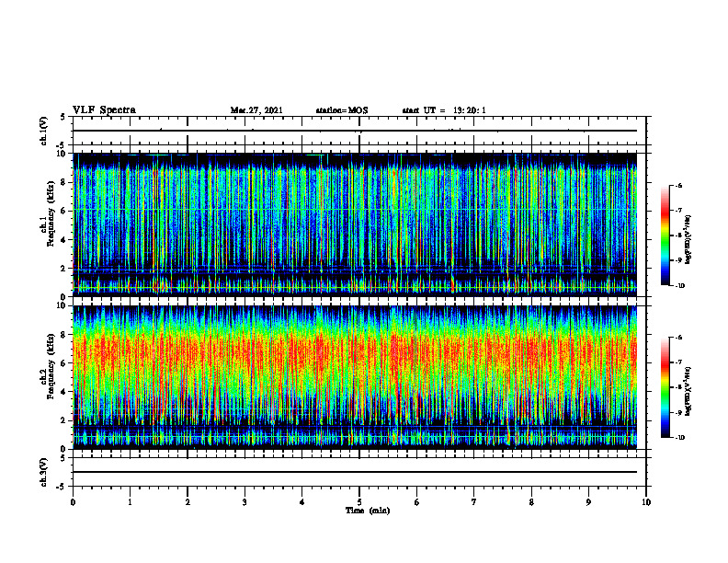728x563 pixels.
Task: Click the 'start UT = 13:20:1' label
Action: (x=444, y=110)
